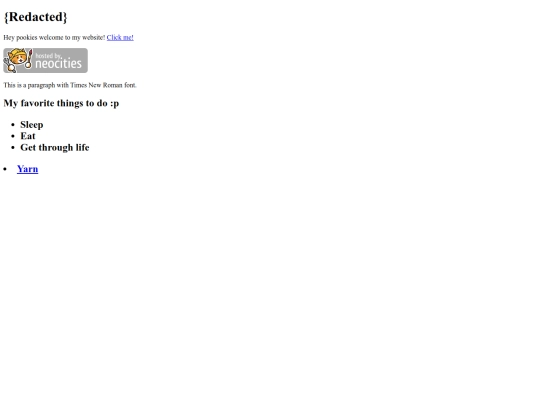Click the cat mascot on Neocities badge
540x405 pixels.
(17, 59)
